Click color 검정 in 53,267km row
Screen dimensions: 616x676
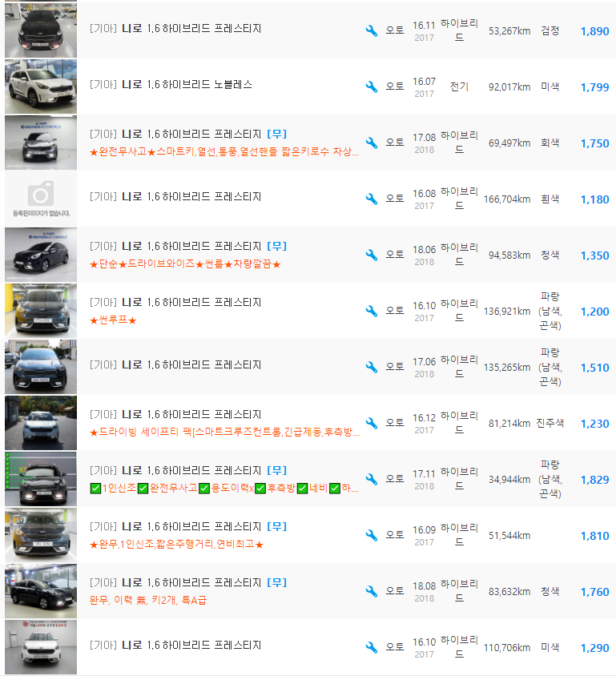(x=550, y=30)
